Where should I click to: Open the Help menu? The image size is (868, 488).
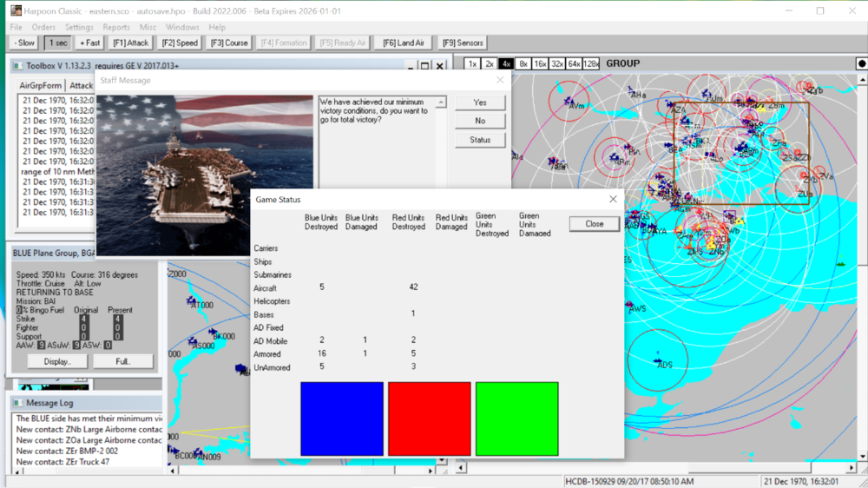click(x=217, y=27)
